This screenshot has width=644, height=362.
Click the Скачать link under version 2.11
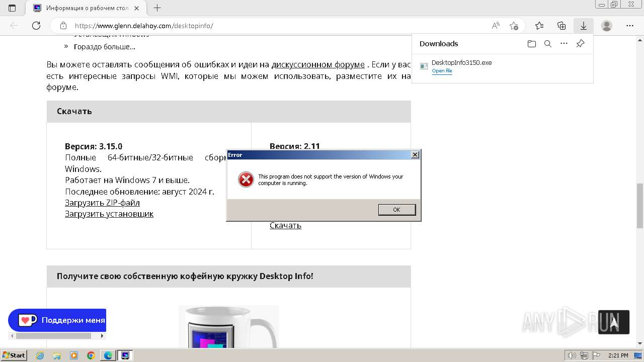tap(285, 225)
